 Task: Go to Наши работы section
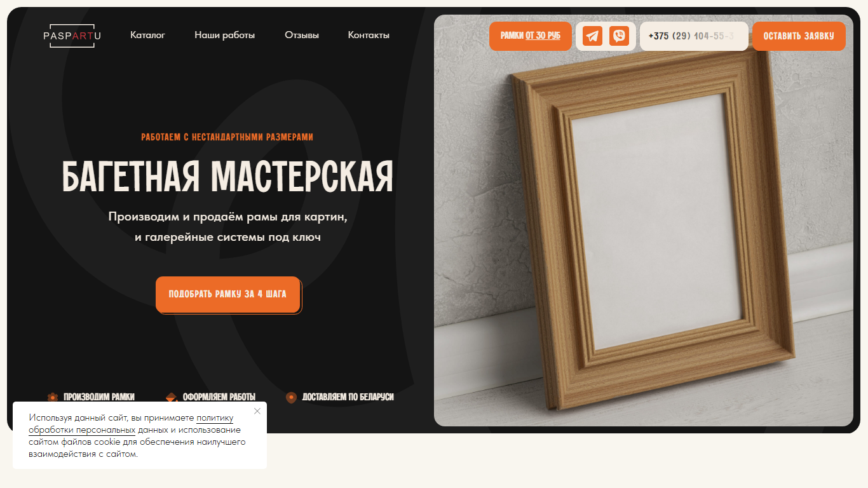(225, 35)
